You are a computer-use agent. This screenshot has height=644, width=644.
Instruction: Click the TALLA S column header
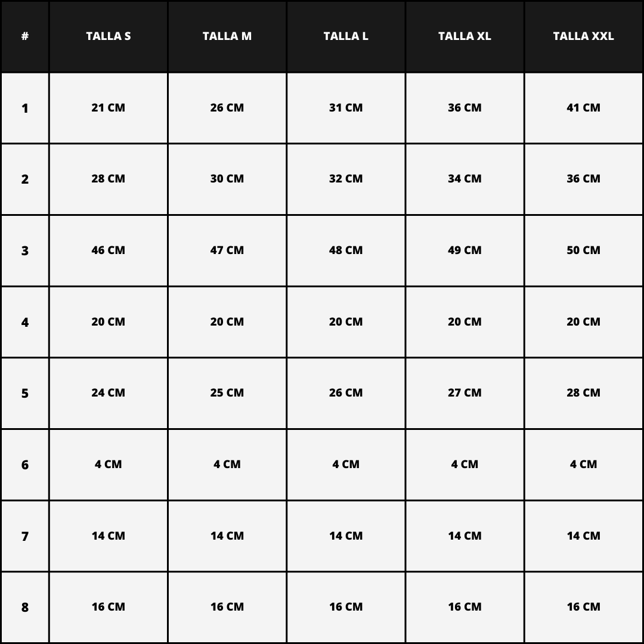click(109, 36)
